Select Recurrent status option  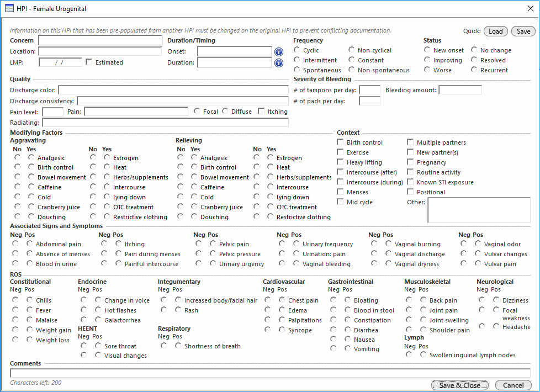474,70
